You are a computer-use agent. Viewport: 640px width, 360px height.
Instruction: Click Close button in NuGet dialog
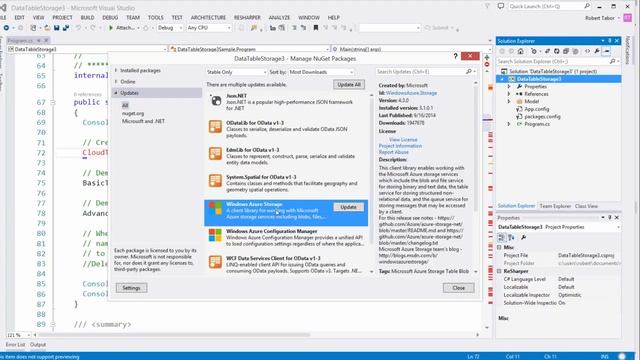pyautogui.click(x=458, y=288)
